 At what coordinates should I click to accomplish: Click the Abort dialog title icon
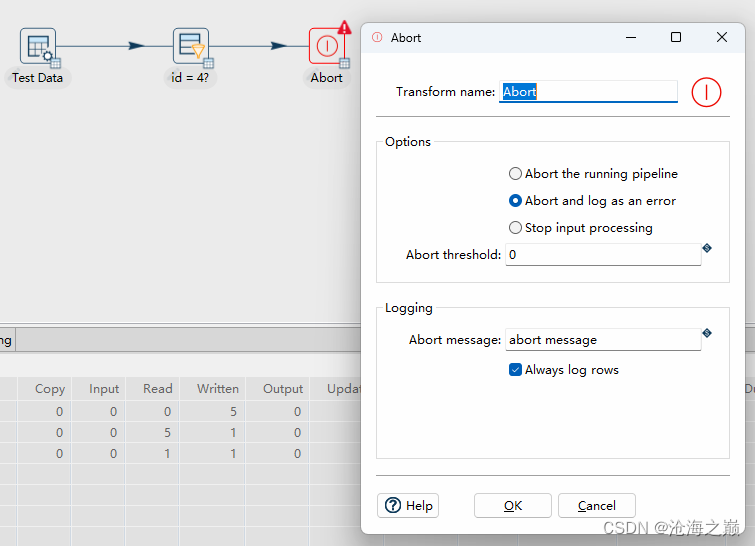pyautogui.click(x=378, y=37)
